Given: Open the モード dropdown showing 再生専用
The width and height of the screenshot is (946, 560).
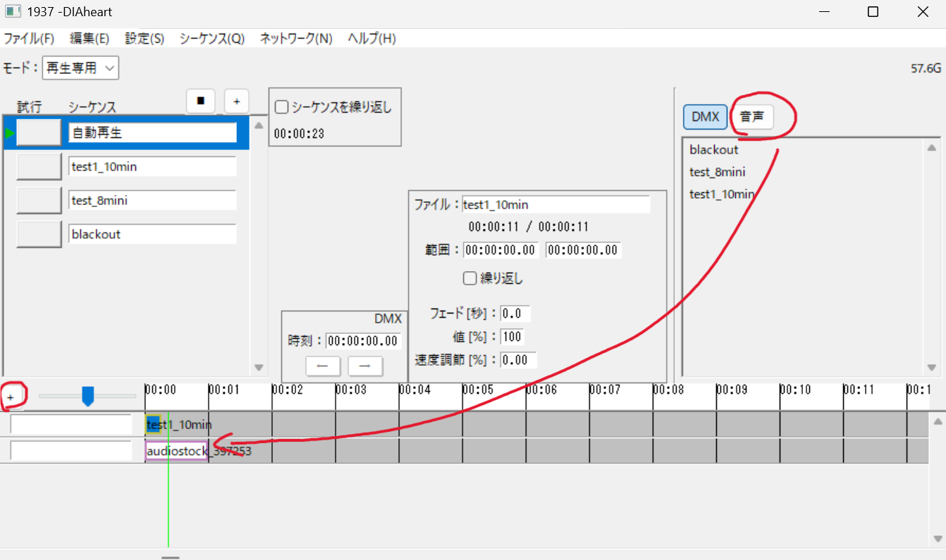Looking at the screenshot, I should click(80, 68).
